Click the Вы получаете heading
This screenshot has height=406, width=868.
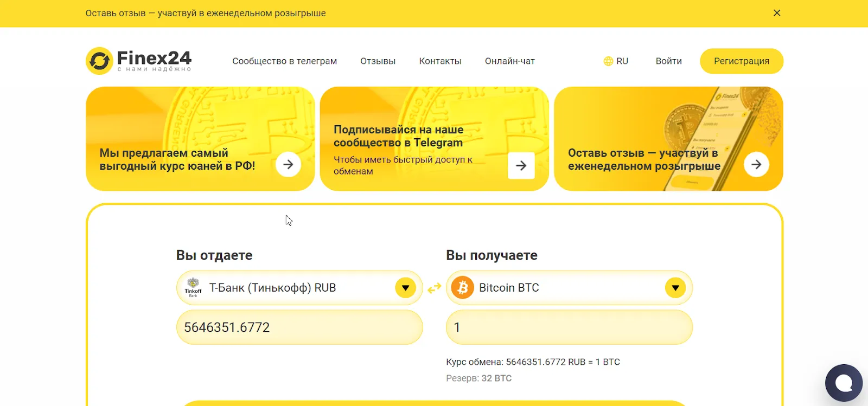point(492,255)
